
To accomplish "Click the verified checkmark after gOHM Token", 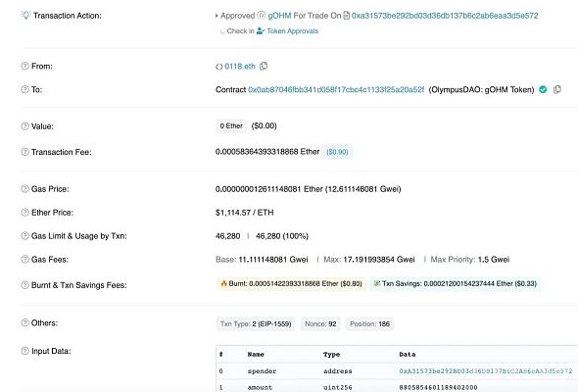I will [x=543, y=89].
